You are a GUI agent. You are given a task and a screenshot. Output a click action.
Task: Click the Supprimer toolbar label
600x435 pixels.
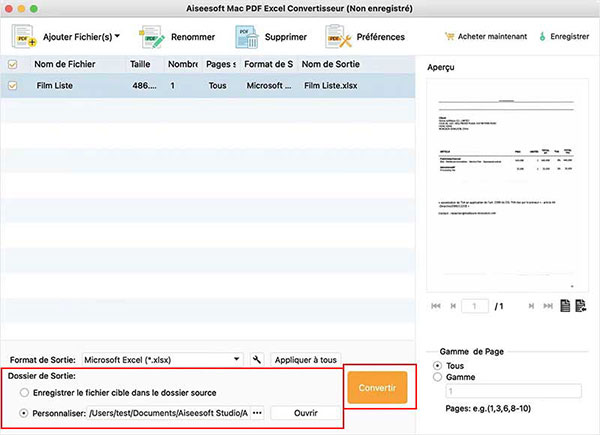point(286,37)
